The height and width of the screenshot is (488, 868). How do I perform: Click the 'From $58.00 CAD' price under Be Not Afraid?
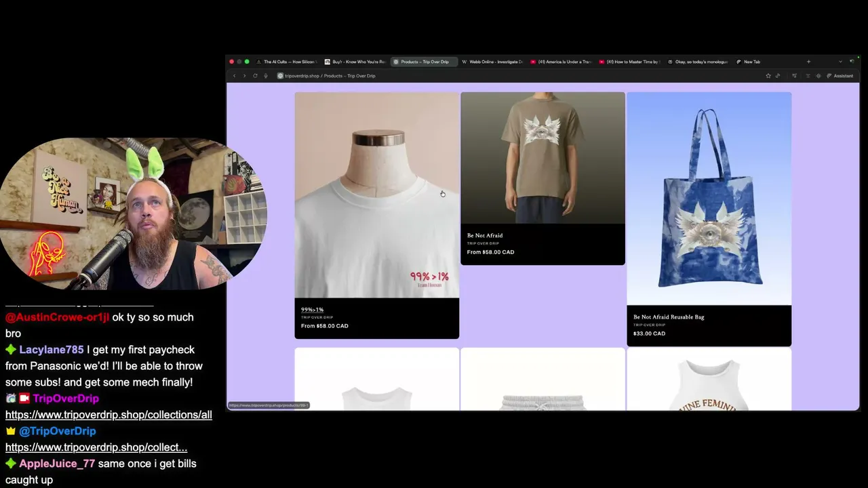[x=490, y=252]
